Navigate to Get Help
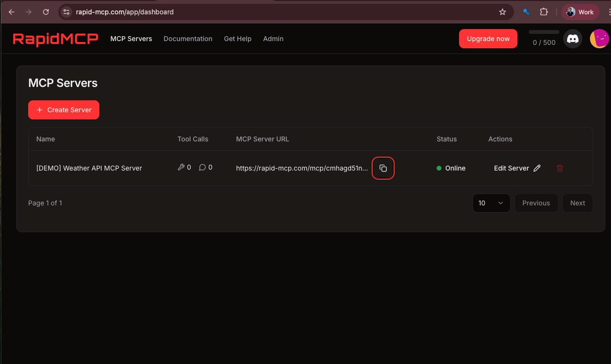The width and height of the screenshot is (611, 364). [x=237, y=39]
